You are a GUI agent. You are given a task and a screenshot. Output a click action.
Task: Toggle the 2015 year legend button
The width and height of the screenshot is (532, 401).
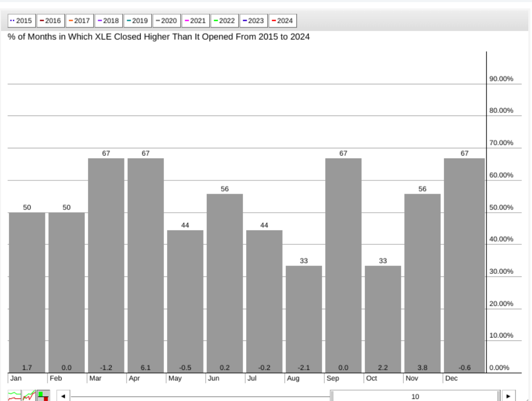coord(22,21)
